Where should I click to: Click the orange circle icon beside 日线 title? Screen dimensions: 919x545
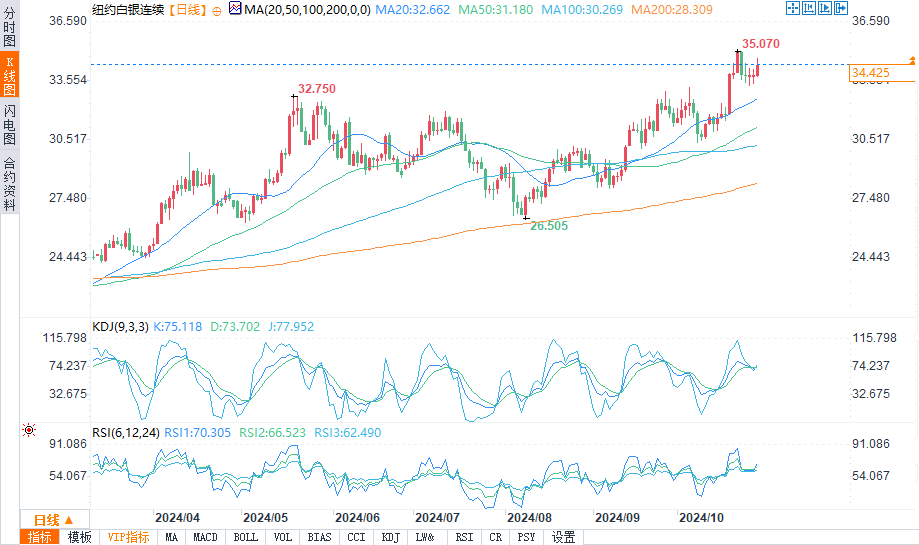point(216,9)
